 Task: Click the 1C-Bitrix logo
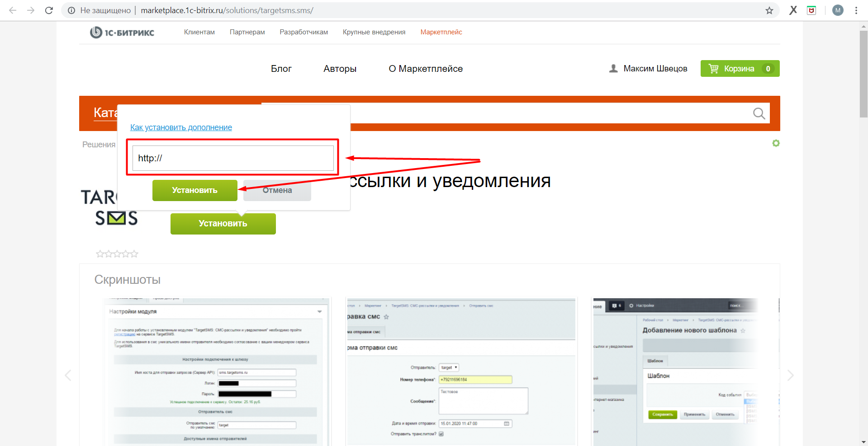coord(122,33)
